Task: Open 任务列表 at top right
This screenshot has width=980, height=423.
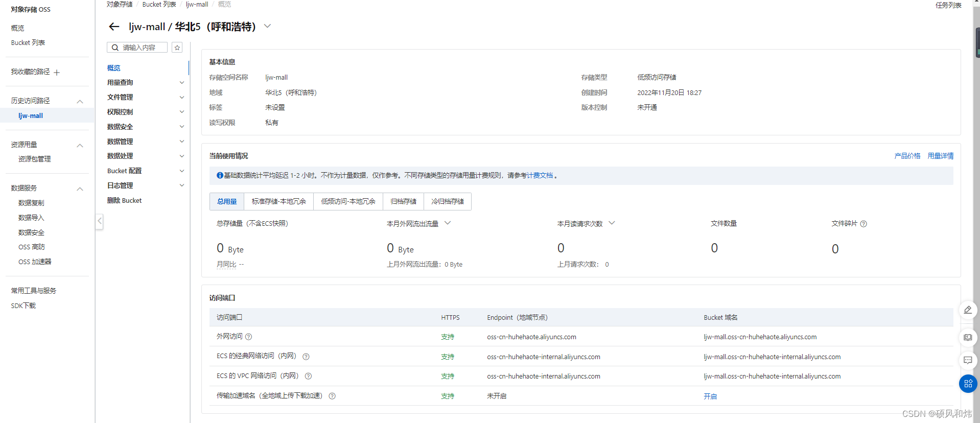Action: 948,5
